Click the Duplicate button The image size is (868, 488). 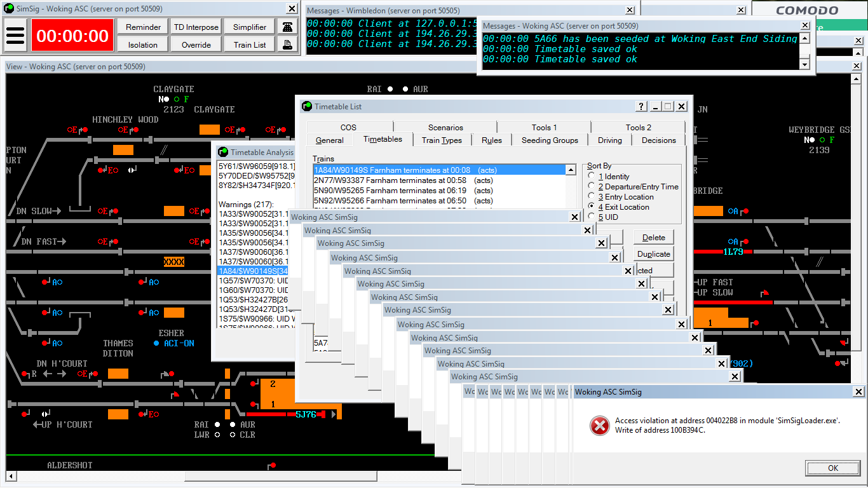point(654,254)
